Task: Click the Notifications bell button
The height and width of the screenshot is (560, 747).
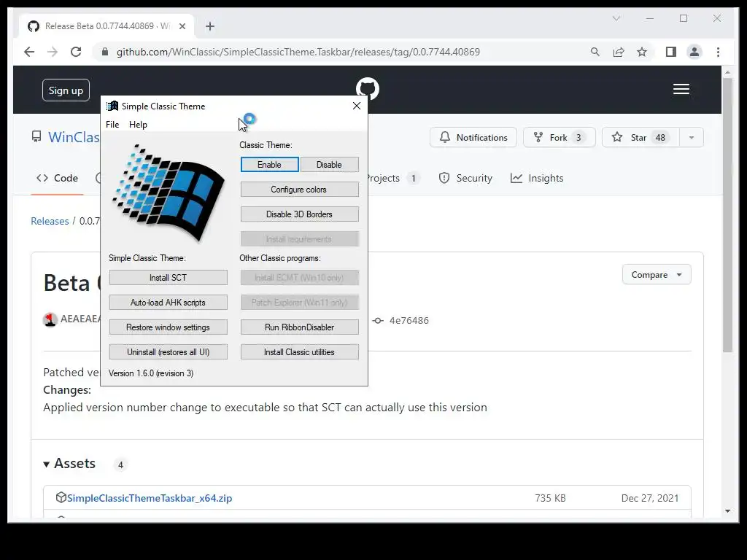Action: click(473, 137)
